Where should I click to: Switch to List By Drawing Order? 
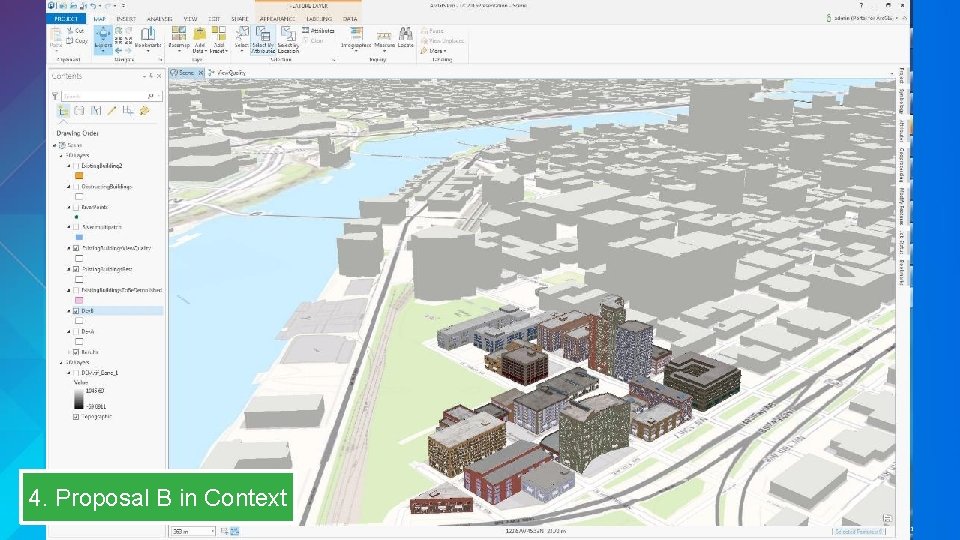pyautogui.click(x=63, y=111)
